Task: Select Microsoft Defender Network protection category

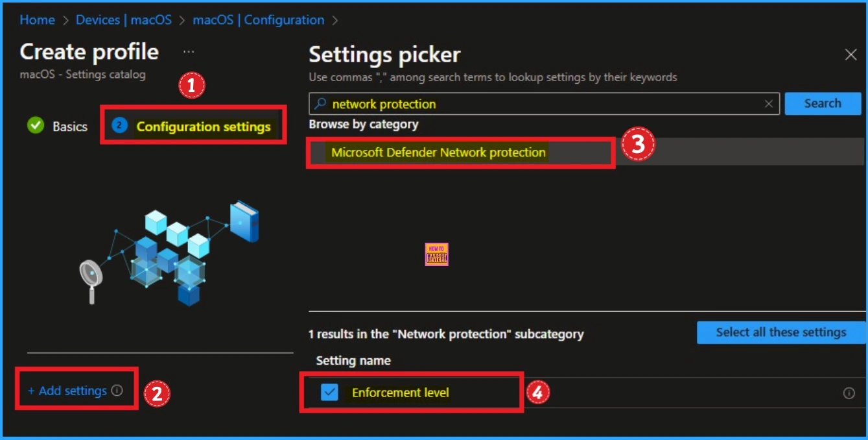Action: [438, 152]
